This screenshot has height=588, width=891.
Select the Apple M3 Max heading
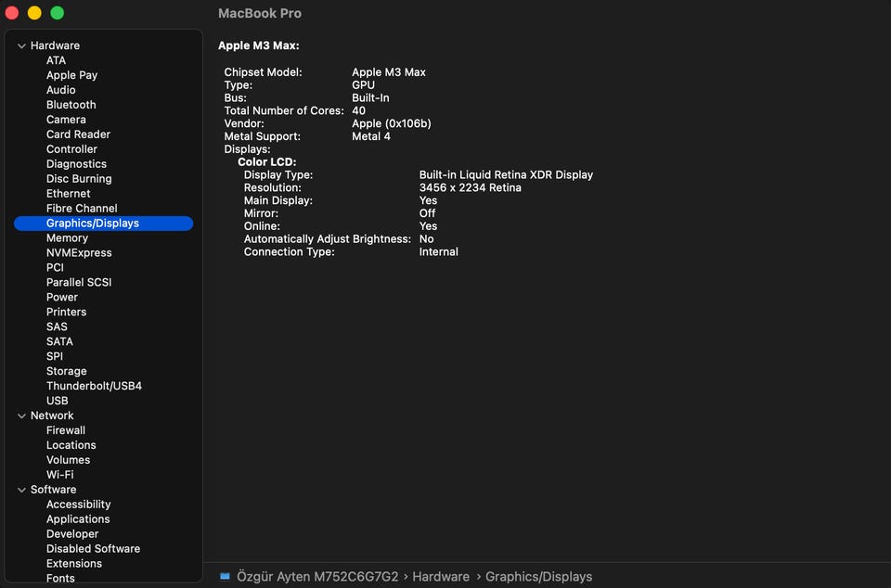(x=258, y=45)
